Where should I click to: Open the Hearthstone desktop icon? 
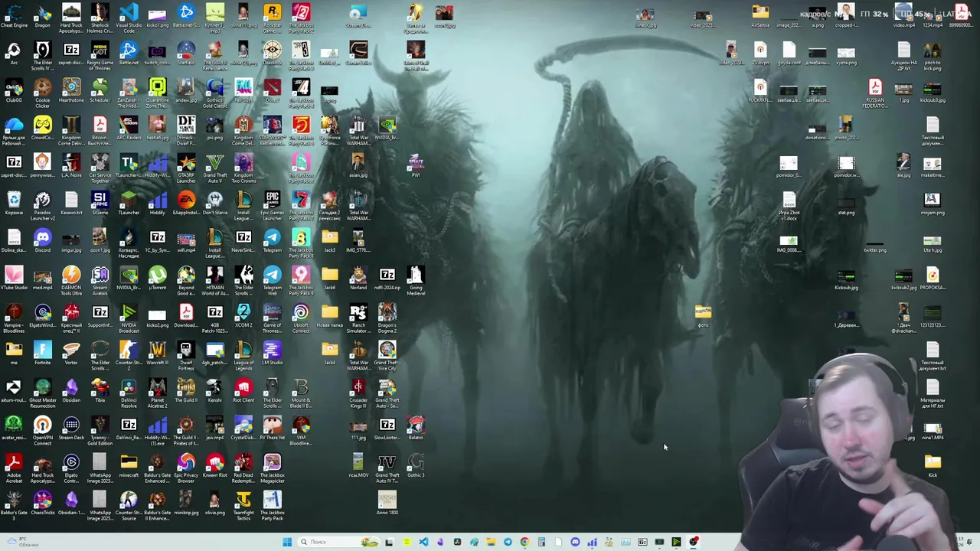[x=71, y=91]
